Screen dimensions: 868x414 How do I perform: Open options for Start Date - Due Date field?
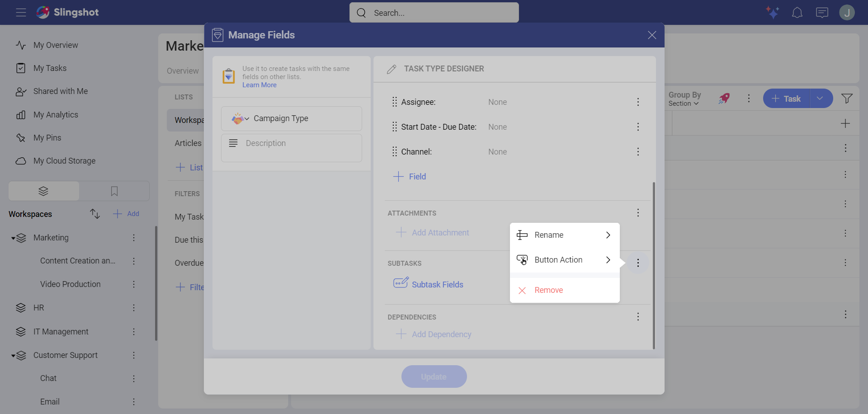[x=638, y=127]
